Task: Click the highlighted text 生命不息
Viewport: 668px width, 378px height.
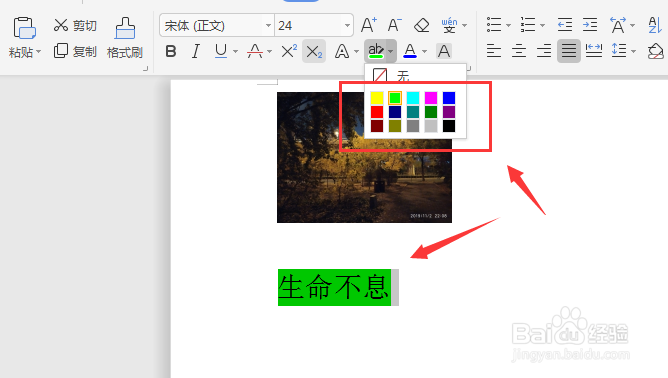Action: [x=334, y=287]
